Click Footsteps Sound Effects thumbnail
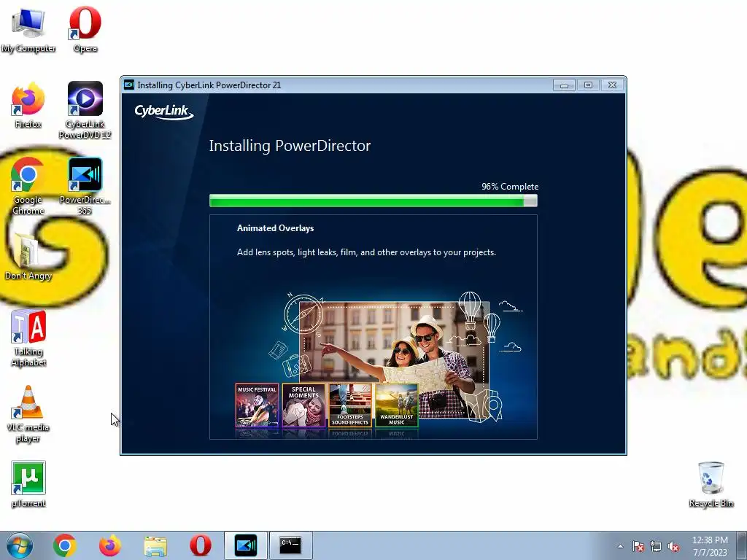 click(x=350, y=405)
